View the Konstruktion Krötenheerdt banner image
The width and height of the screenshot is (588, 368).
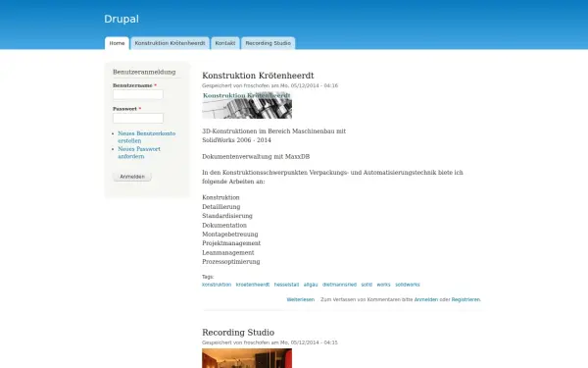tap(247, 105)
